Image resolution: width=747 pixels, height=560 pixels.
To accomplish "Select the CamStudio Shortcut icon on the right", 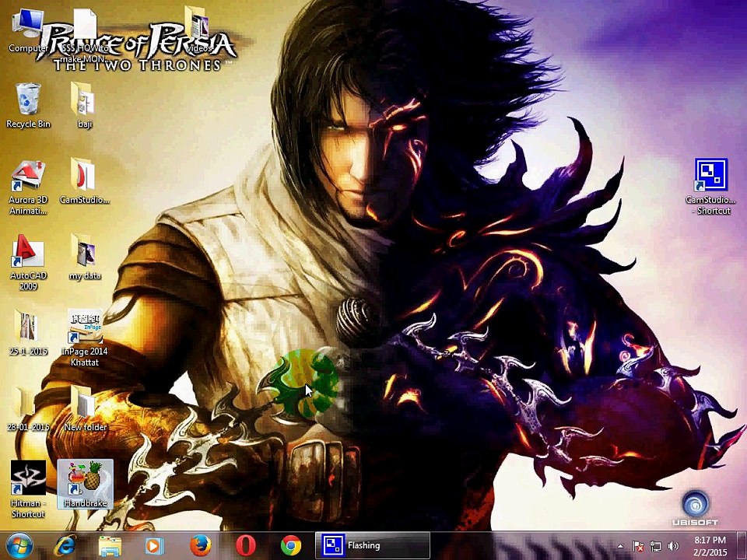I will [x=710, y=187].
